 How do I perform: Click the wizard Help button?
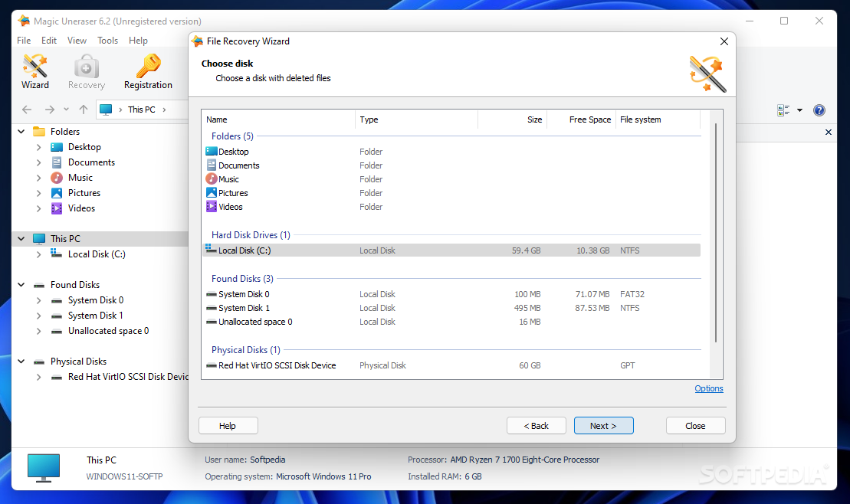pyautogui.click(x=228, y=425)
